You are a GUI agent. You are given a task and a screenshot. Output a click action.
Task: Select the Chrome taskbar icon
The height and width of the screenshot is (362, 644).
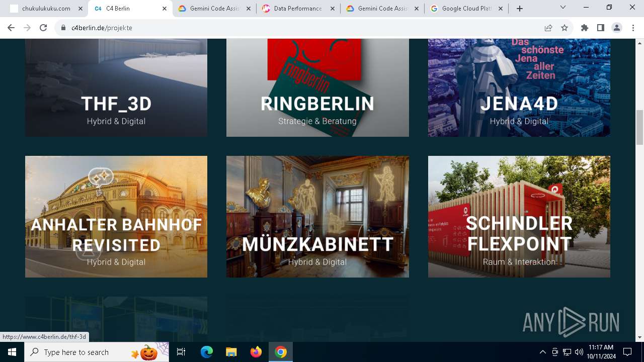tap(281, 352)
